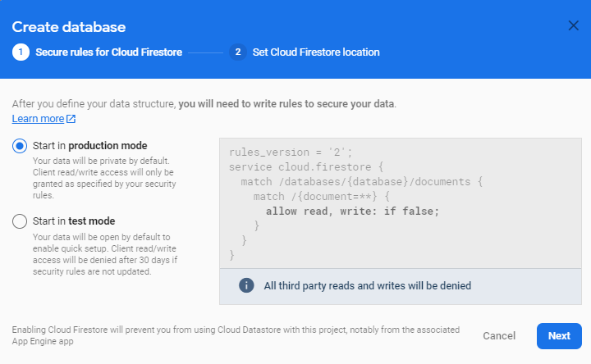Click the "Start in test mode" label
The width and height of the screenshot is (591, 364).
point(74,221)
